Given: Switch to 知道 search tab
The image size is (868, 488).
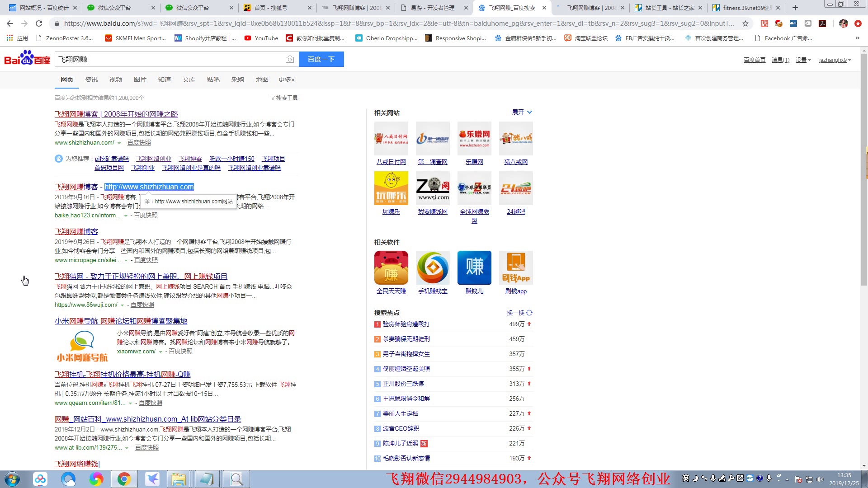Looking at the screenshot, I should pyautogui.click(x=165, y=80).
